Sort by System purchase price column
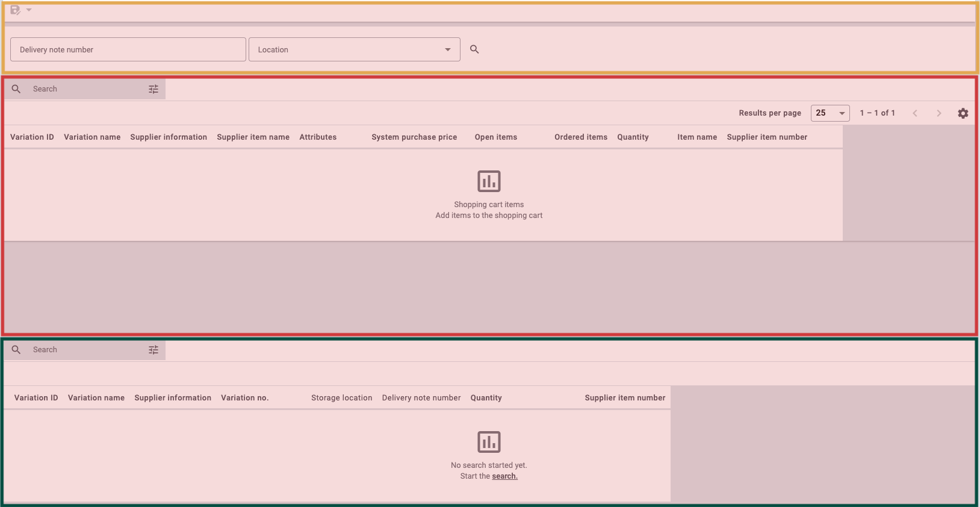Screen dimensions: 980x507 [x=414, y=137]
